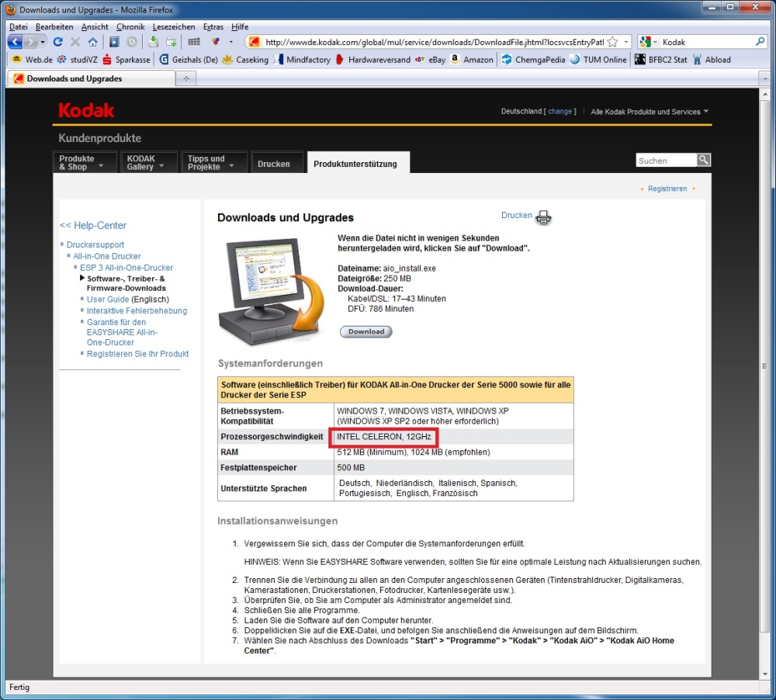776x700 pixels.
Task: Go back with the Firefox back arrow
Action: tap(16, 42)
